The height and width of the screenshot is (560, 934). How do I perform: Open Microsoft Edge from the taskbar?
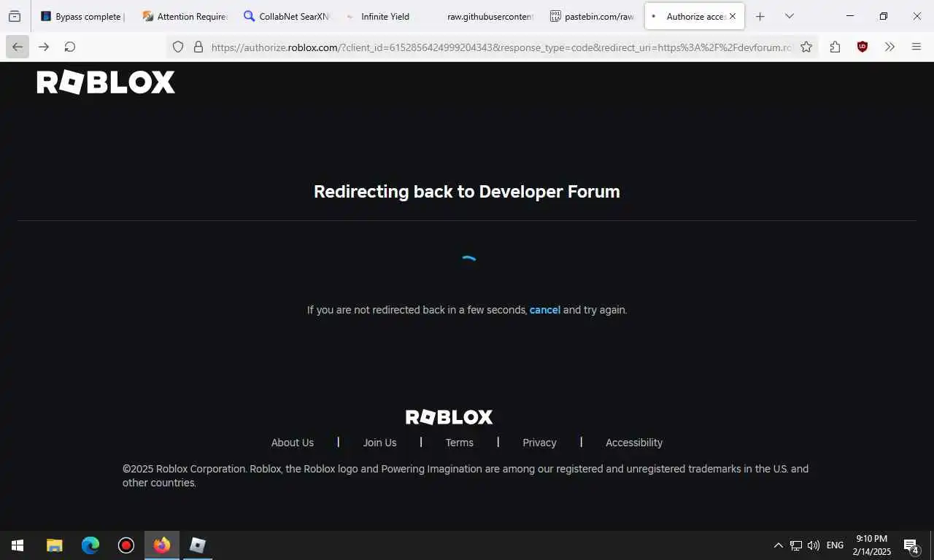[90, 545]
